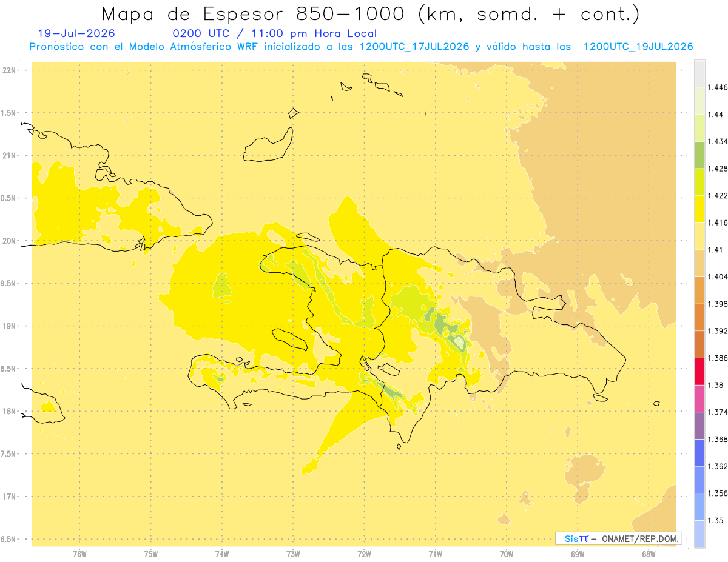Click the longitude label '73W'
728x562 pixels.
[x=293, y=554]
